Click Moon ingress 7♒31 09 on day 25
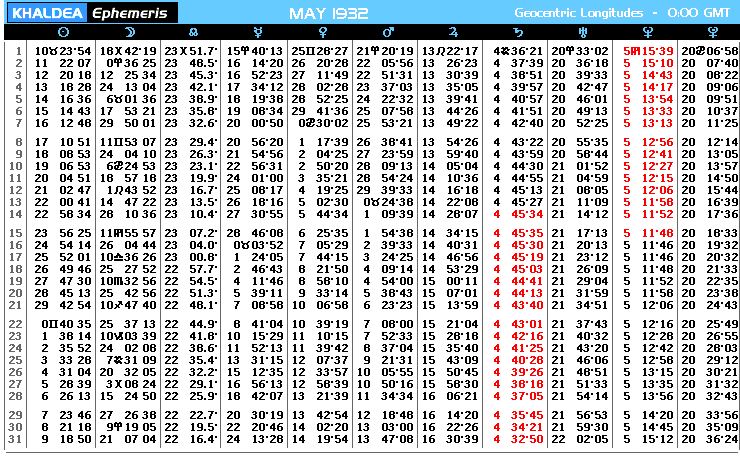 131,360
